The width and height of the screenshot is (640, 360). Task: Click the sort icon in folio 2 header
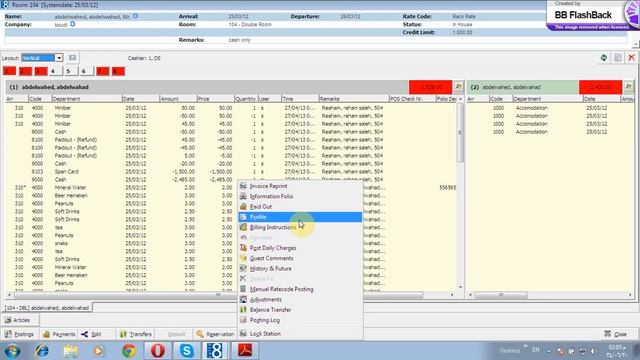[x=629, y=87]
